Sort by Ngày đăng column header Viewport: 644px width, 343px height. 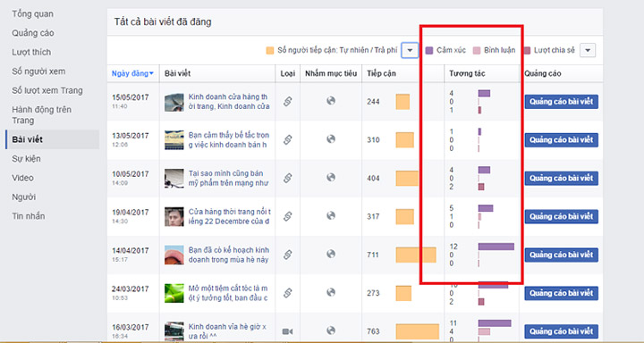tap(132, 73)
